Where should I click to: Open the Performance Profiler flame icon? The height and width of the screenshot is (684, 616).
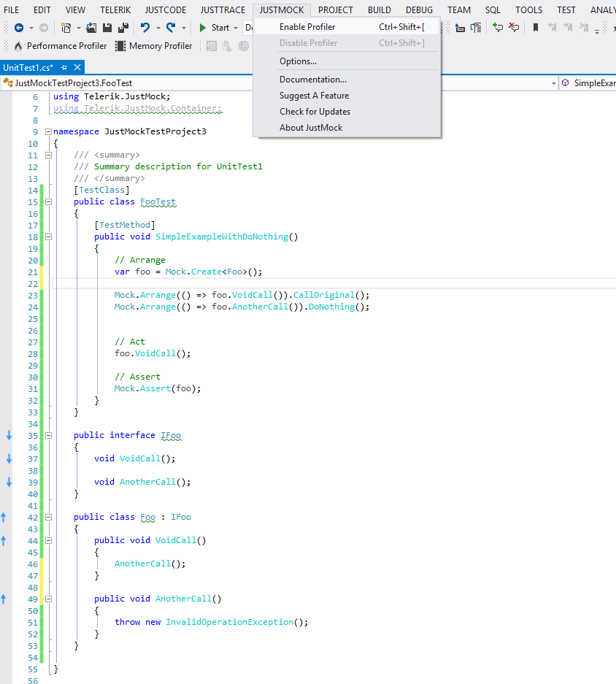[18, 46]
